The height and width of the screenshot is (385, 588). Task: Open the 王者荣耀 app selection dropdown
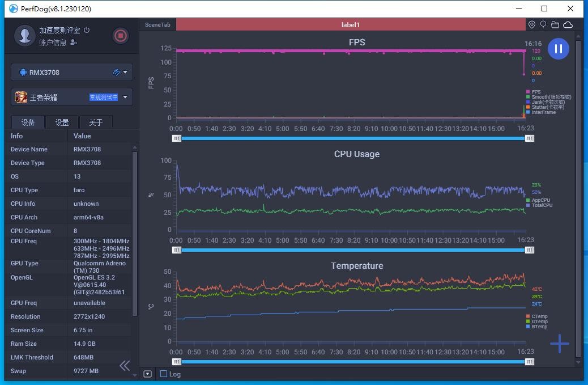coord(125,97)
